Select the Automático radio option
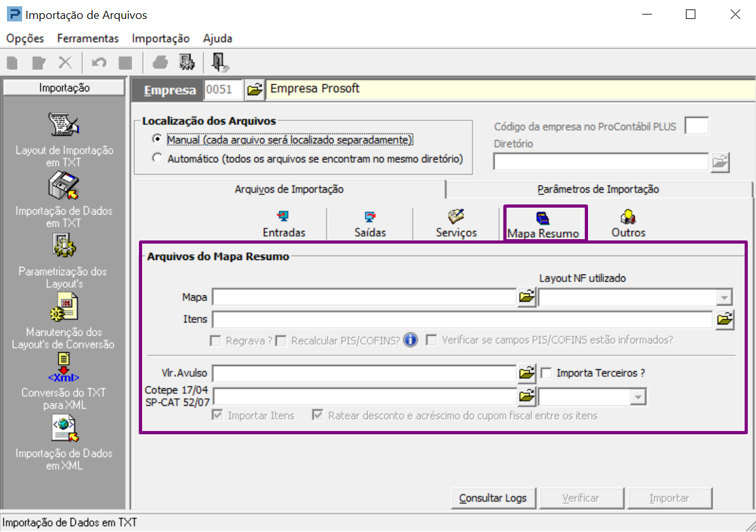Image resolution: width=756 pixels, height=532 pixels. click(157, 158)
